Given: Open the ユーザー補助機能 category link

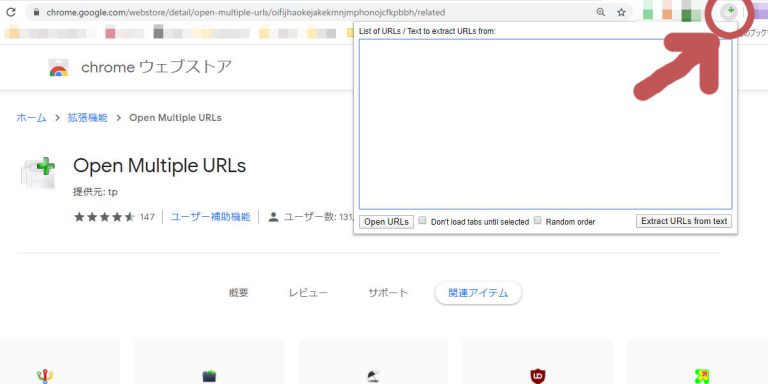Looking at the screenshot, I should pos(211,217).
